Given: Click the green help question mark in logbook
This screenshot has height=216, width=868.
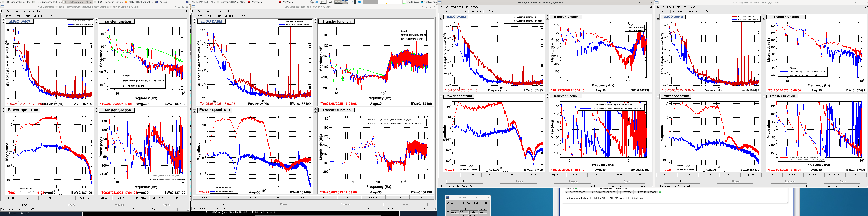Looking at the screenshot, I should (660, 192).
